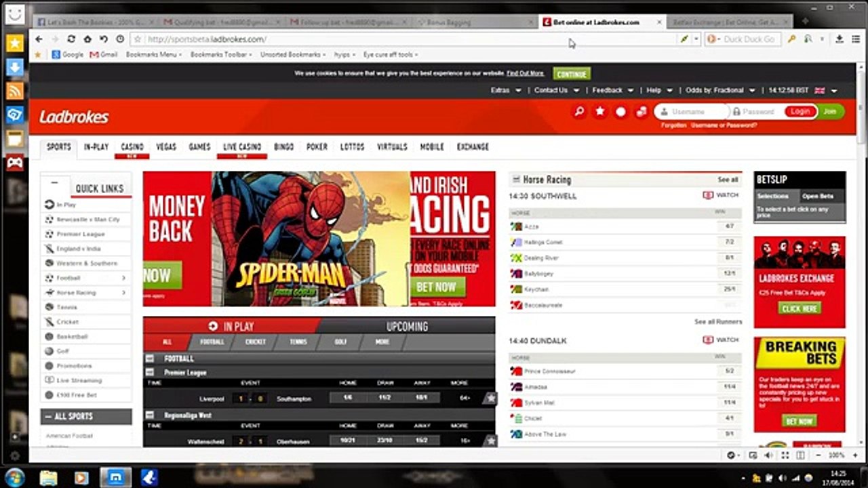Open the media player taskbar icon

coord(81,477)
